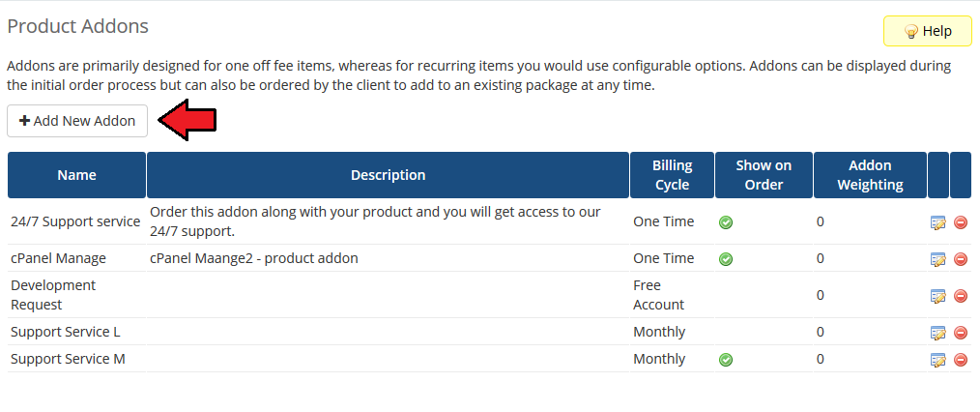Click green checkmark for 24/7 Support service
This screenshot has height=412, width=980.
pyautogui.click(x=726, y=222)
